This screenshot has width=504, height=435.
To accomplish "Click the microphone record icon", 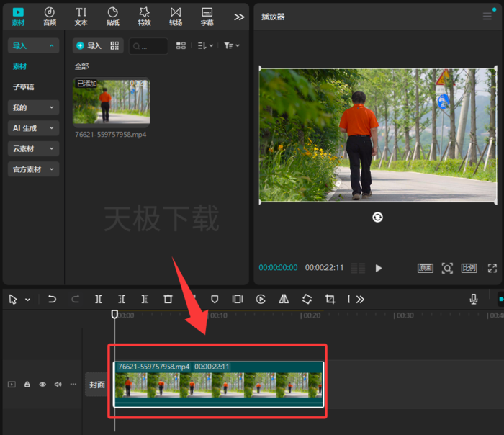I will pos(474,300).
